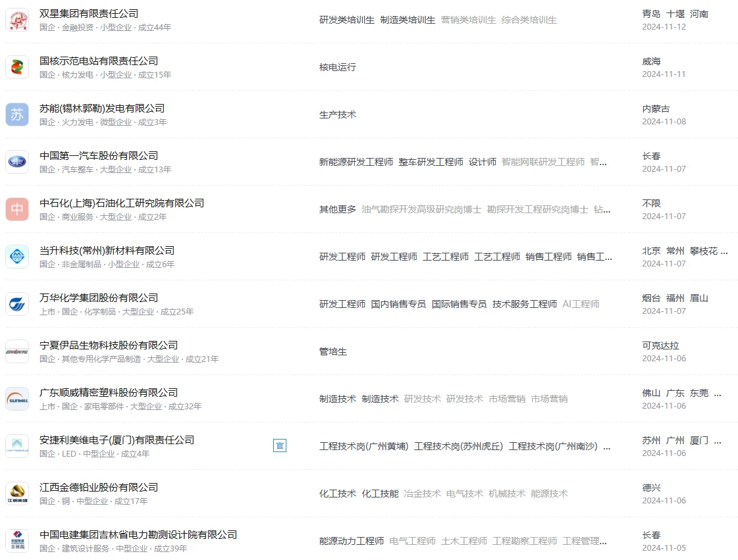The width and height of the screenshot is (738, 560).
Task: Click the red 中 logo for 中石化(上海)
Action: tap(17, 209)
